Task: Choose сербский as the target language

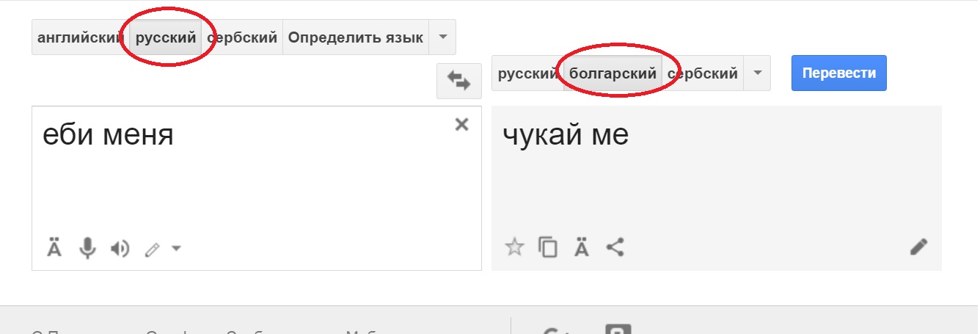Action: 703,73
